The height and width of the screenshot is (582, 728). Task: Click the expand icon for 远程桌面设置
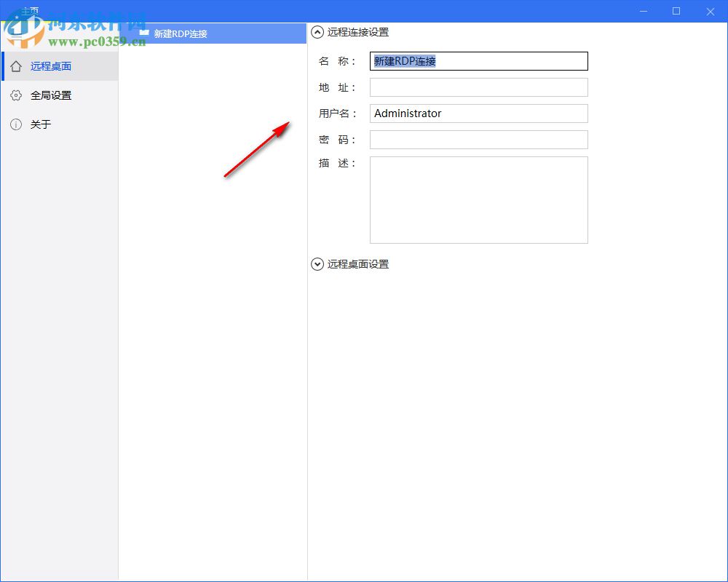point(317,264)
